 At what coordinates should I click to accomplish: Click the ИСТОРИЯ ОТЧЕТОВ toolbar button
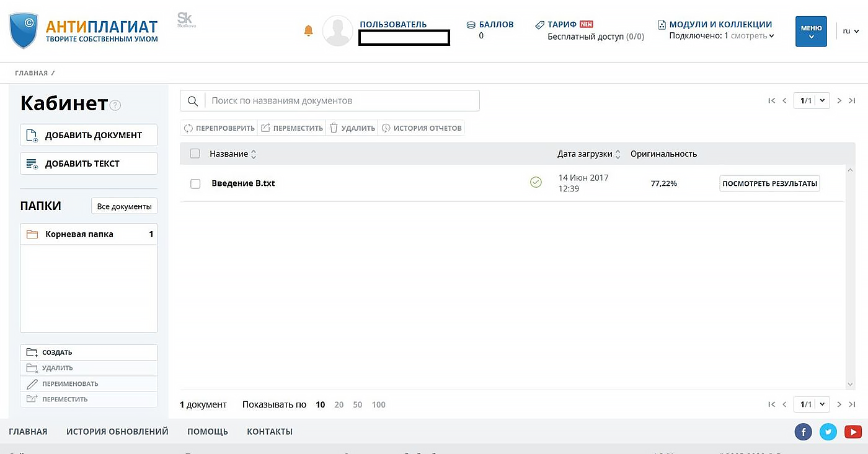point(421,128)
